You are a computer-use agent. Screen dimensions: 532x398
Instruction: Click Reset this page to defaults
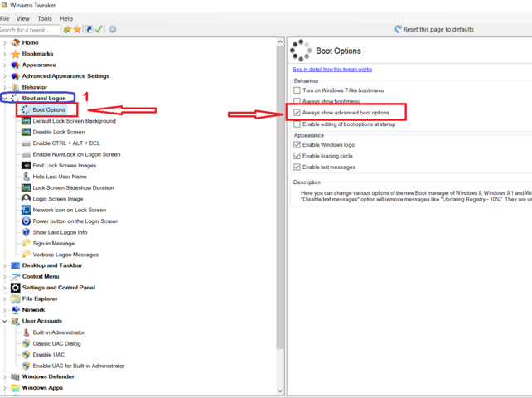(x=434, y=30)
